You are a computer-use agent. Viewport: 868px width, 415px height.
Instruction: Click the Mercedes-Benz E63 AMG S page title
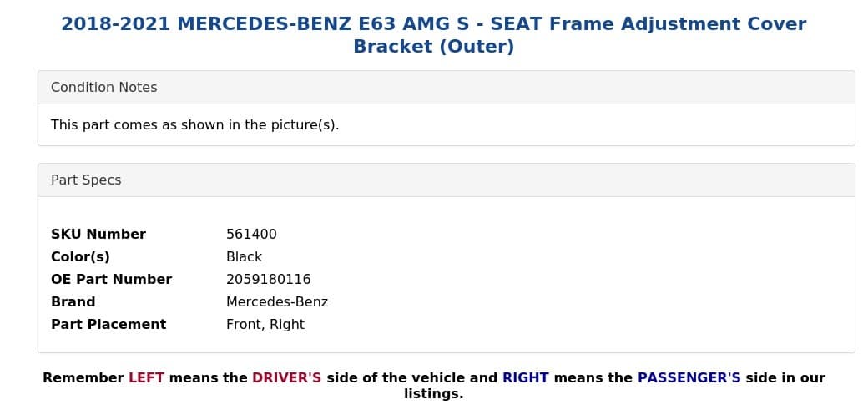point(433,35)
